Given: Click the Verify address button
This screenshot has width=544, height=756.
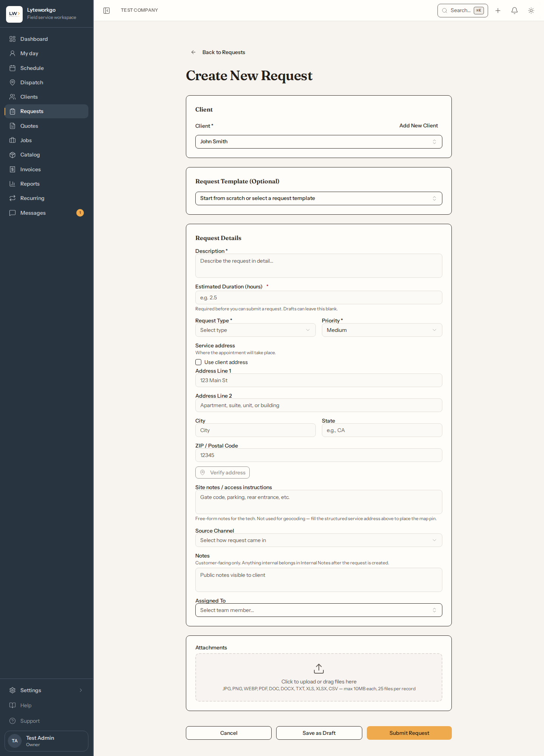Looking at the screenshot, I should pos(223,472).
